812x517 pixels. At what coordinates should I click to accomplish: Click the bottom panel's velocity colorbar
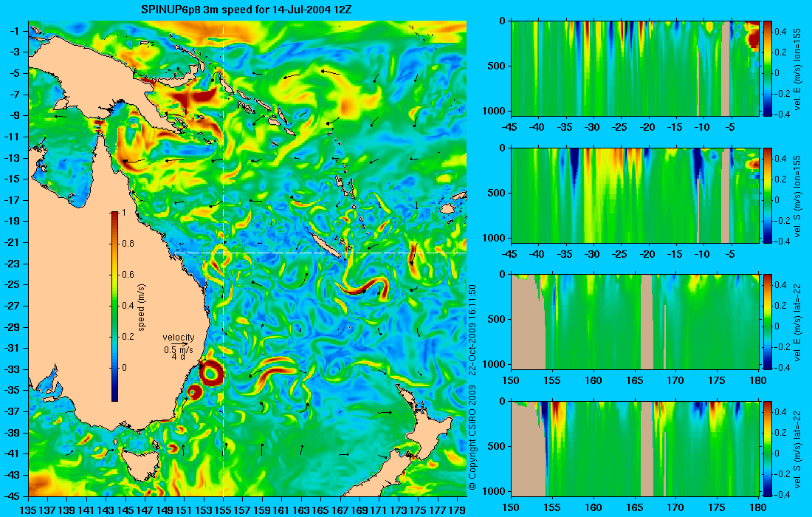point(768,448)
